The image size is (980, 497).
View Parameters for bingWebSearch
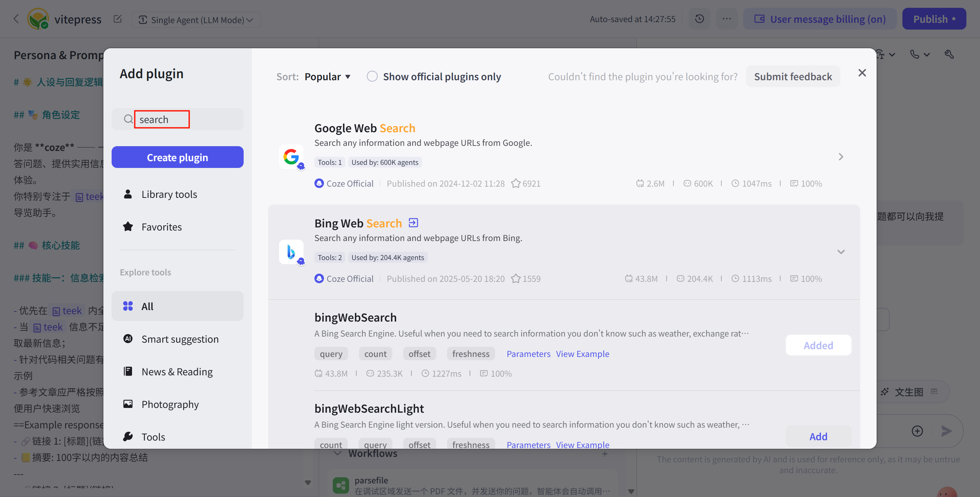click(528, 354)
